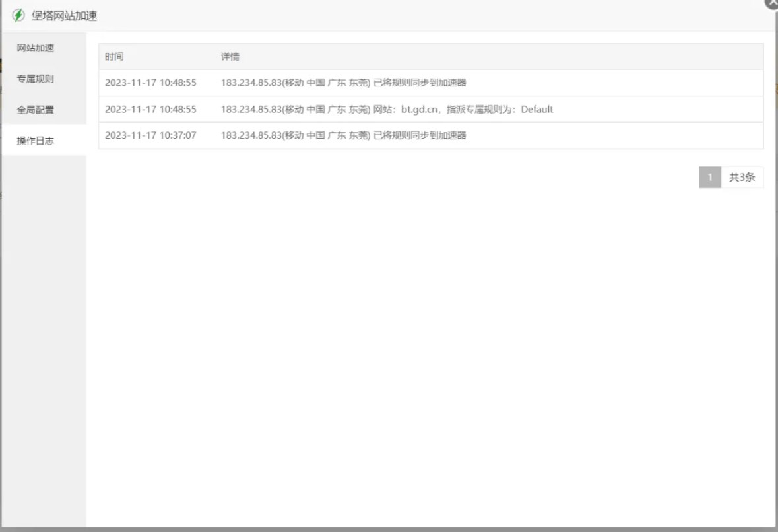Click the 共3条 total count label

click(x=742, y=177)
